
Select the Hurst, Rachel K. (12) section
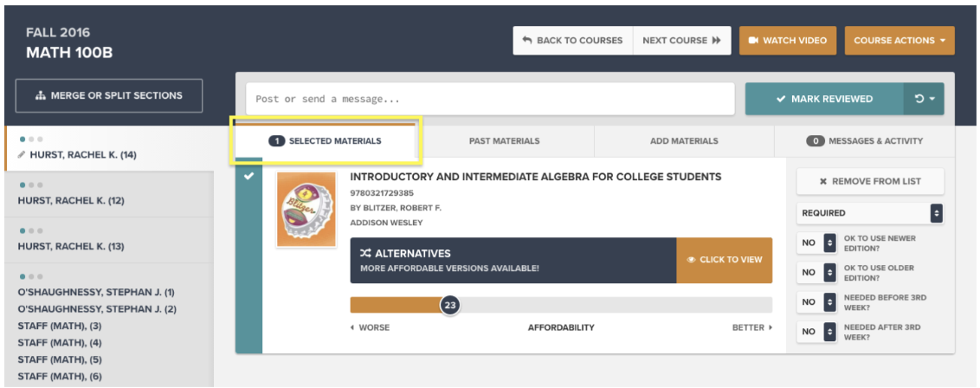click(x=109, y=194)
